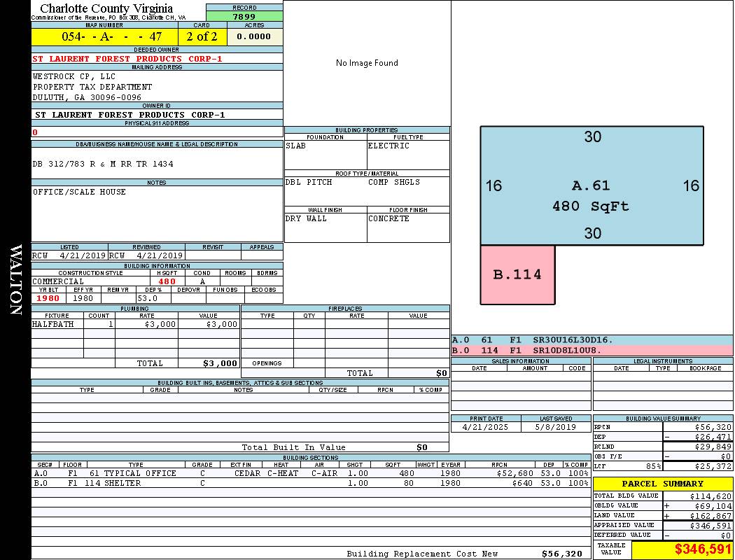Click the LAND VALUE $162,867
735x560 pixels.
pos(710,515)
